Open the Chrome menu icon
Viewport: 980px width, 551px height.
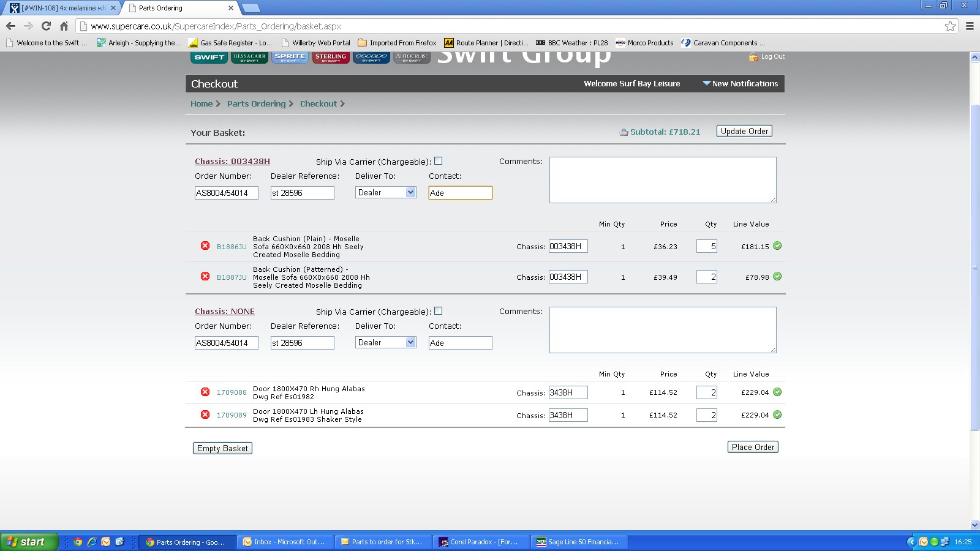(970, 26)
